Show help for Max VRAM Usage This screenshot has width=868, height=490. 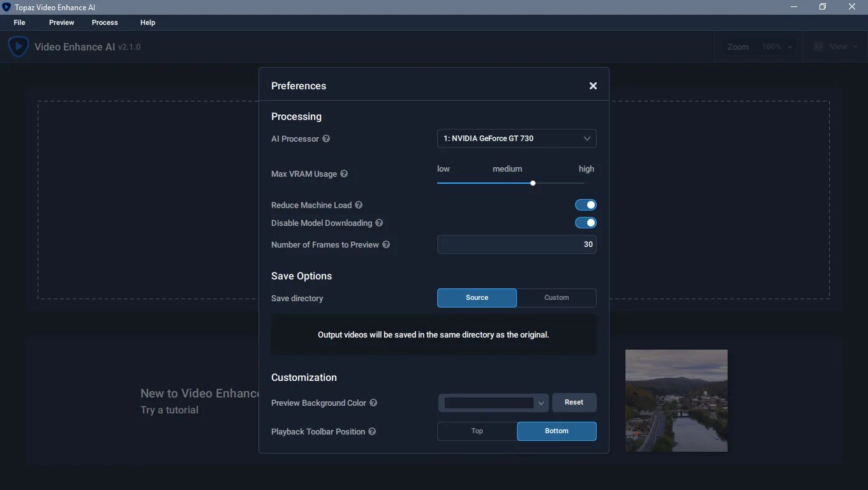[344, 174]
